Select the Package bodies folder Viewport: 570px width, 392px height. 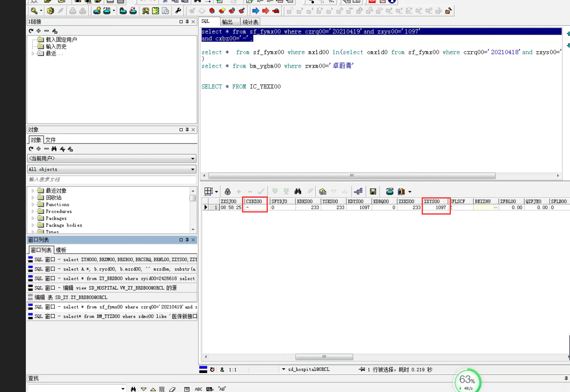coord(64,225)
